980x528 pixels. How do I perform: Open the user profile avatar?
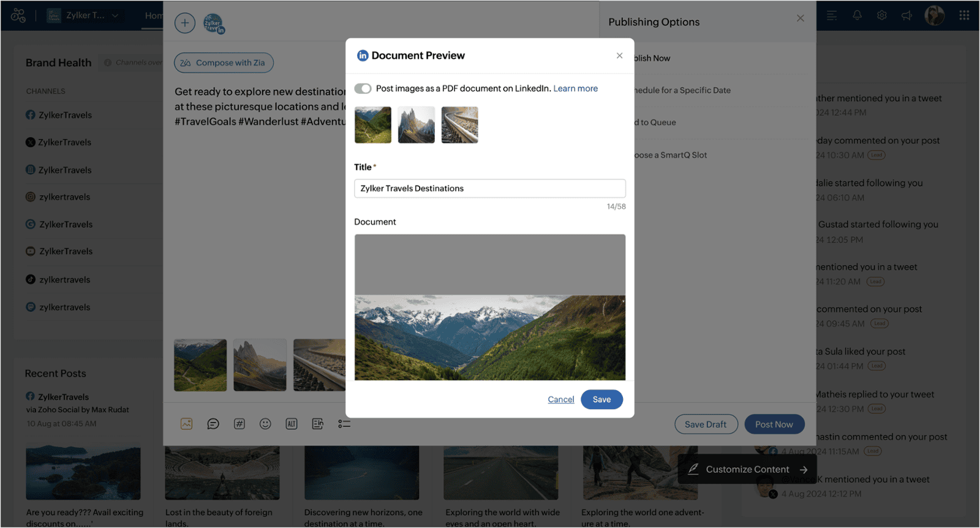point(934,15)
